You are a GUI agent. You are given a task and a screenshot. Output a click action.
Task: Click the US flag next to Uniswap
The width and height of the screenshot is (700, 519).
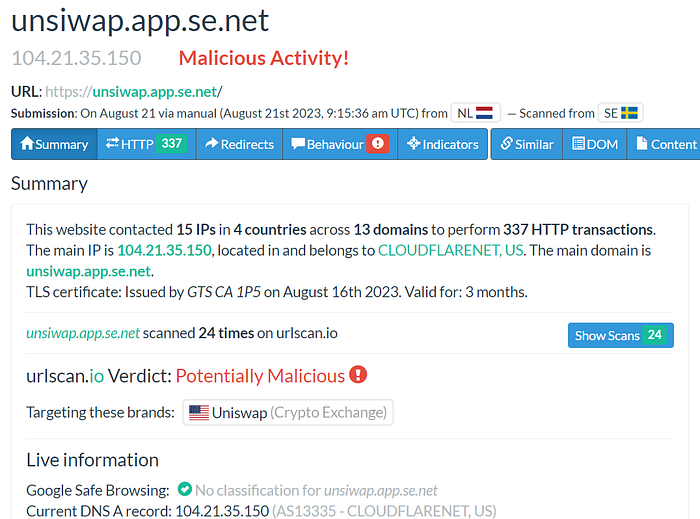tap(199, 412)
